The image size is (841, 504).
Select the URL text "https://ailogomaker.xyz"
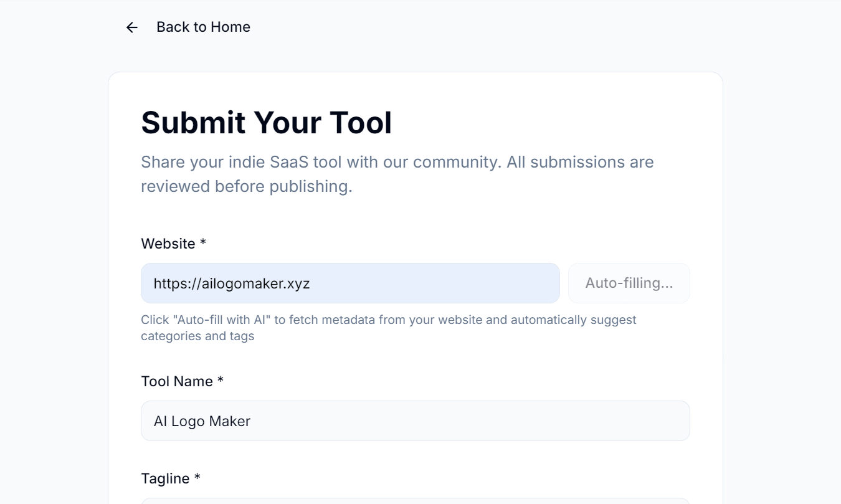[x=230, y=283]
